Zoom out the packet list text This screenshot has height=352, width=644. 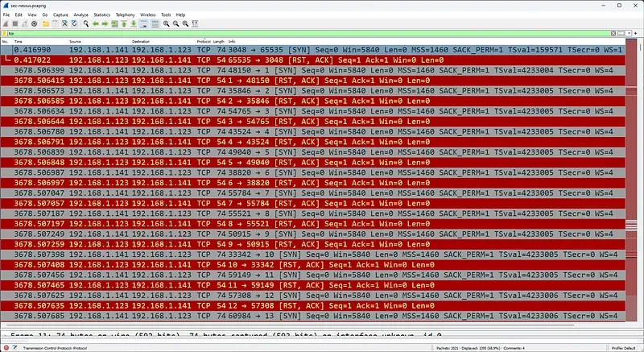click(x=175, y=24)
